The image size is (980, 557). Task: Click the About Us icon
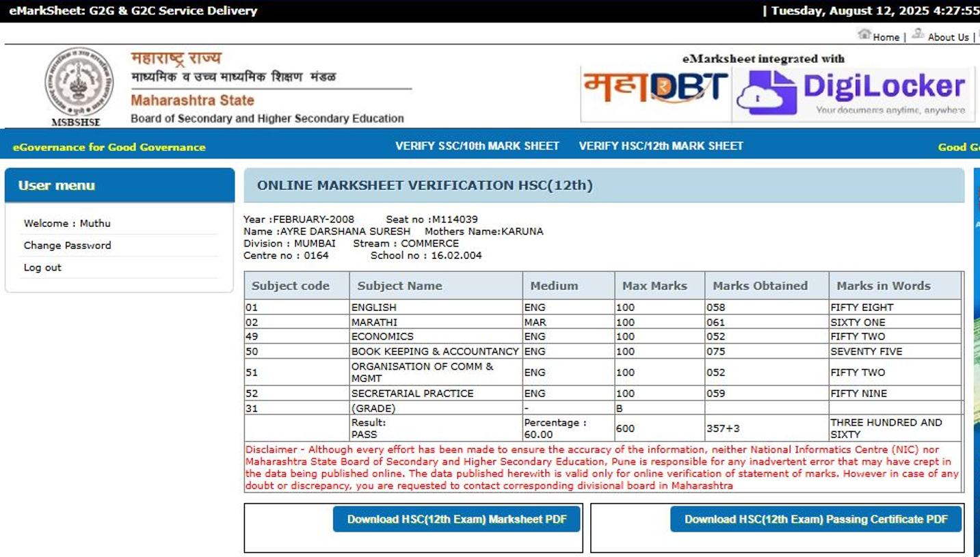pos(918,34)
